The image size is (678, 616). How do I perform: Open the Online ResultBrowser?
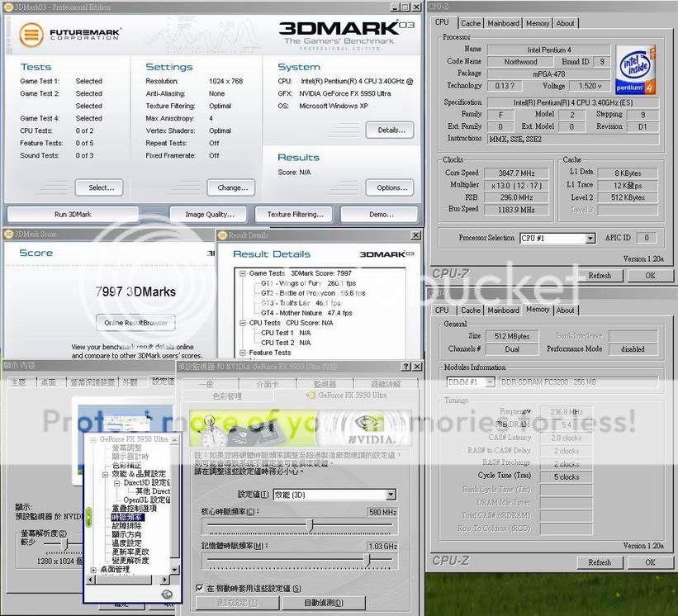(x=135, y=323)
